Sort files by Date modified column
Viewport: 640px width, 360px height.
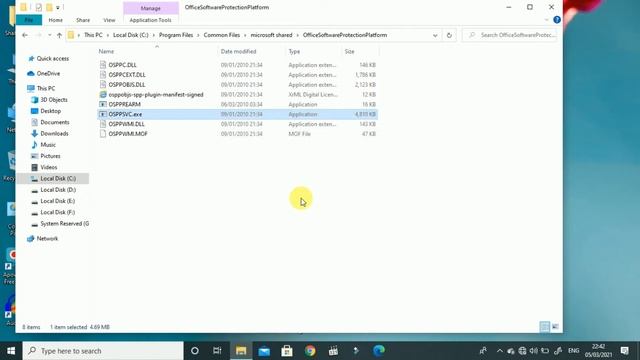pos(238,51)
